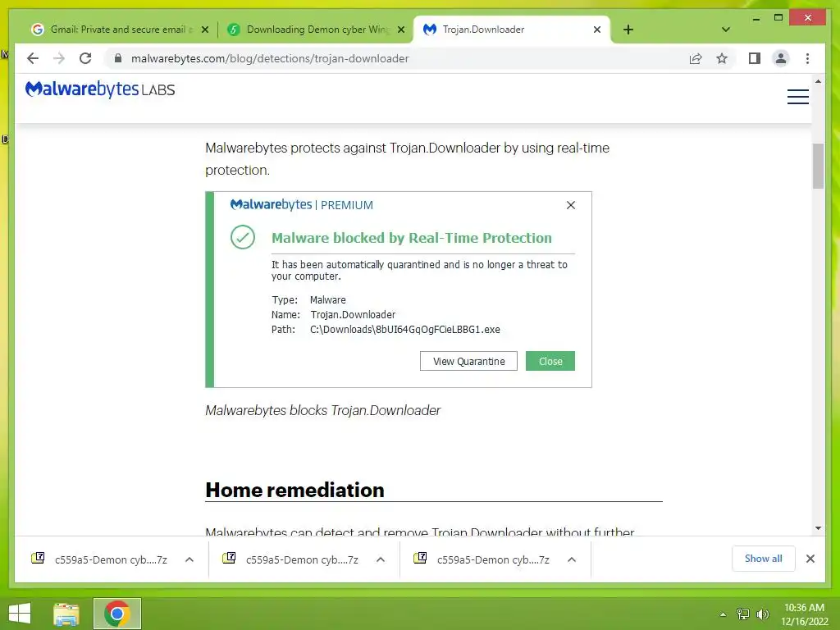This screenshot has height=630, width=840.
Task: Click the page scrollbar up arrow
Action: pyautogui.click(x=818, y=81)
